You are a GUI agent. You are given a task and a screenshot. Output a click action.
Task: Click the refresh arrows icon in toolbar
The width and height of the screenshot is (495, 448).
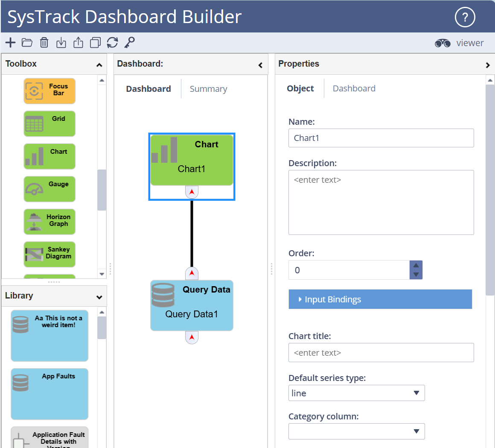coord(112,43)
